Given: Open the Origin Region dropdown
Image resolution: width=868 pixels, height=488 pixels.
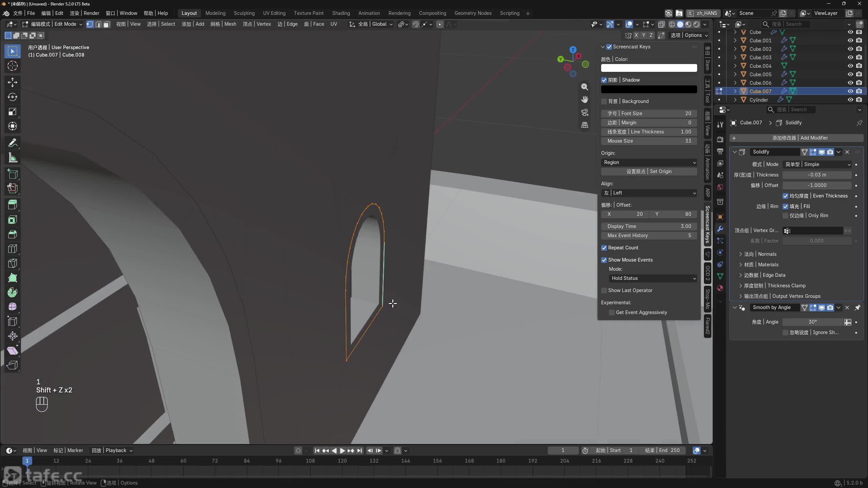Looking at the screenshot, I should (x=649, y=162).
